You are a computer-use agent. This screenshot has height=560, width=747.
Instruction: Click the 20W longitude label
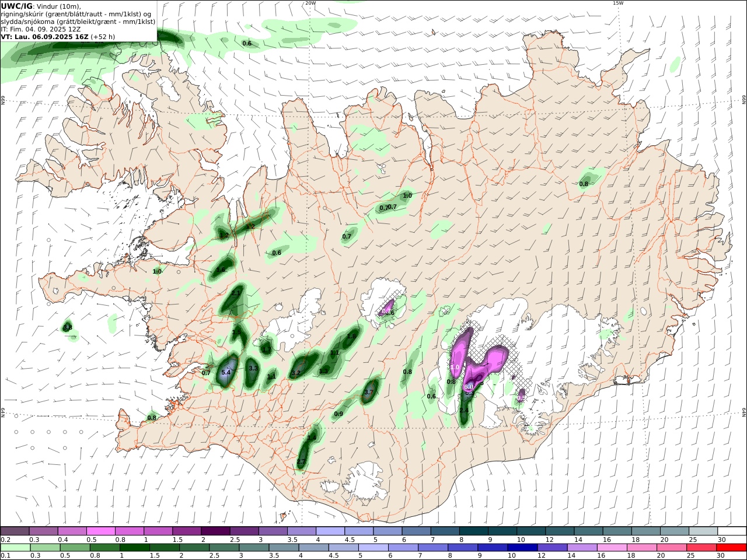310,3
